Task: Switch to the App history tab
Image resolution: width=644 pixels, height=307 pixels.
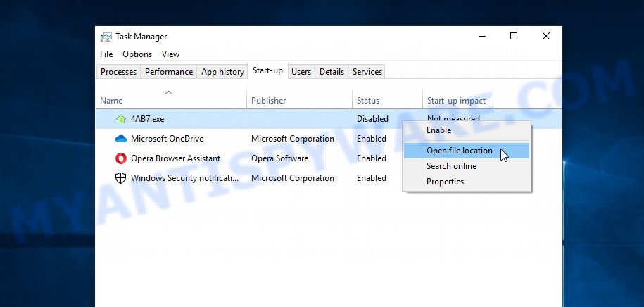Action: point(222,72)
